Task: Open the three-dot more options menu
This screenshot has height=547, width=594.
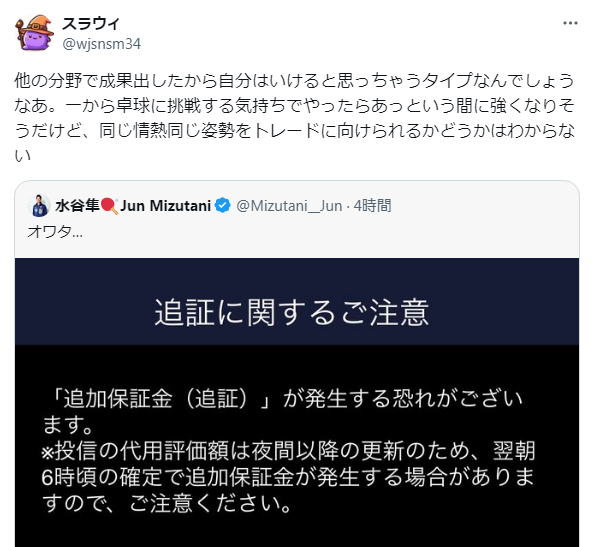Action: [570, 23]
